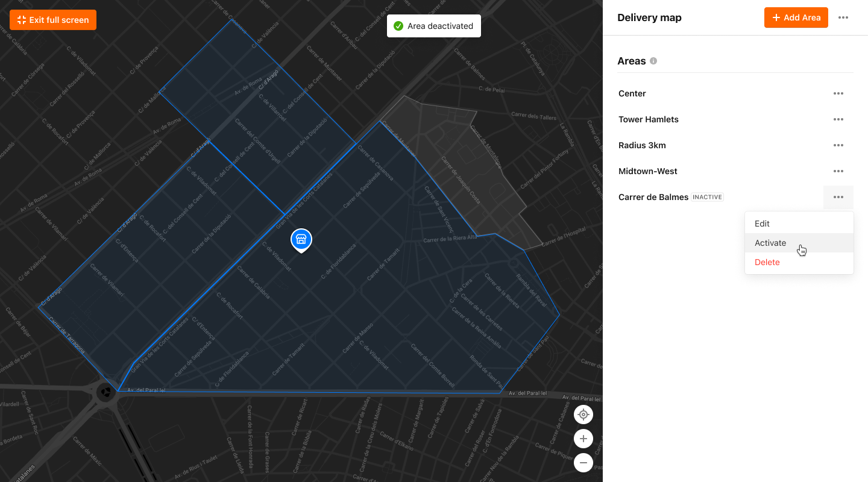Choose Edit from the context menu
This screenshot has width=868, height=482.
(x=762, y=224)
